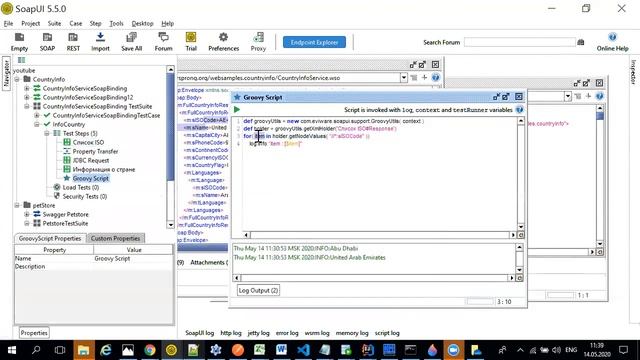Click help icon in Groovy Script window
This screenshot has height=360, width=640.
519,109
